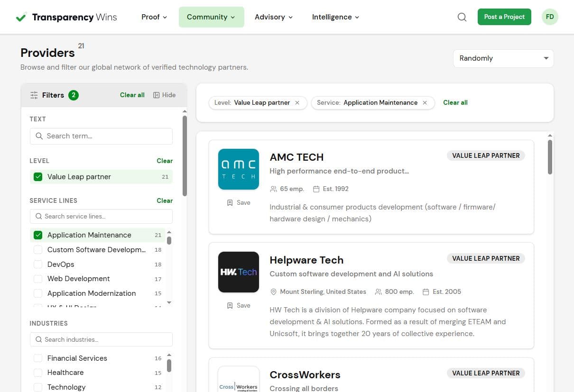Save Helpware Tech with the bookmark icon
The image size is (574, 392).
[x=231, y=305]
